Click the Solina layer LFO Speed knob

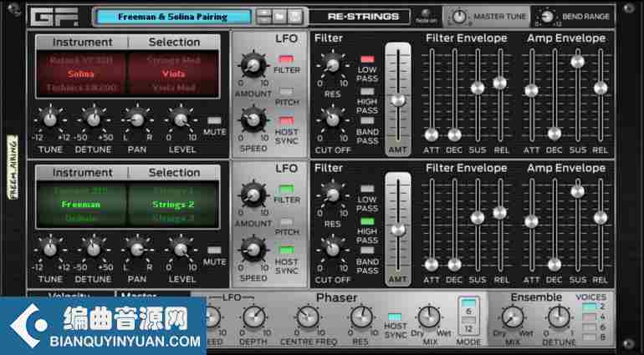tap(253, 119)
